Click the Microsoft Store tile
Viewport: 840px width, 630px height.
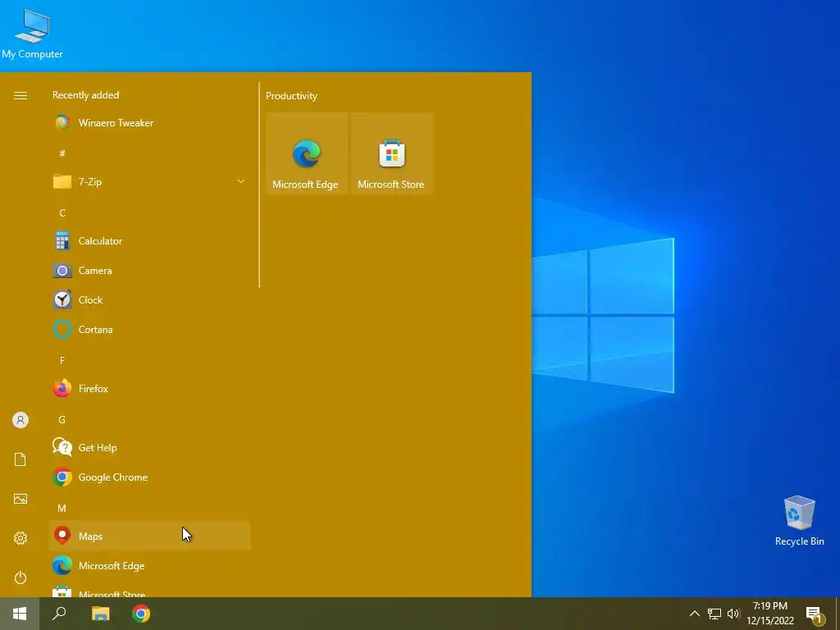pyautogui.click(x=391, y=153)
